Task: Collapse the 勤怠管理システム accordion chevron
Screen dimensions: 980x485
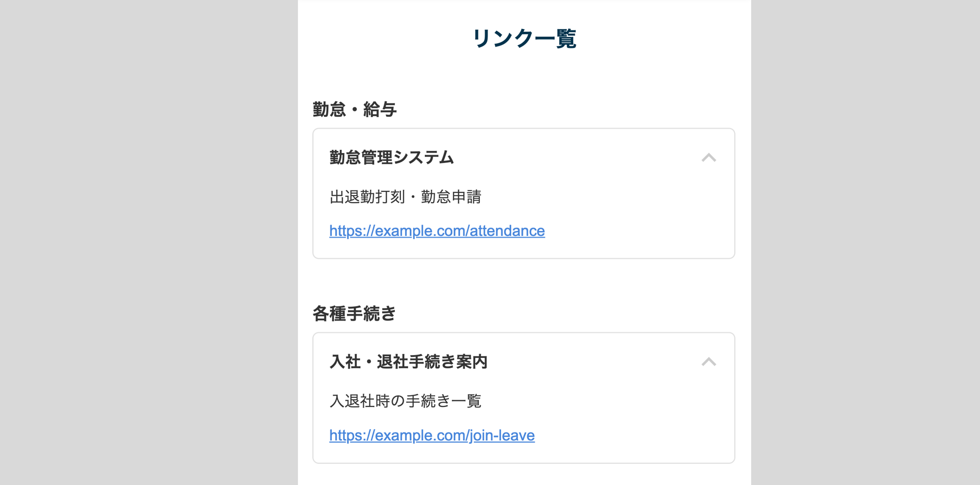Action: 709,157
